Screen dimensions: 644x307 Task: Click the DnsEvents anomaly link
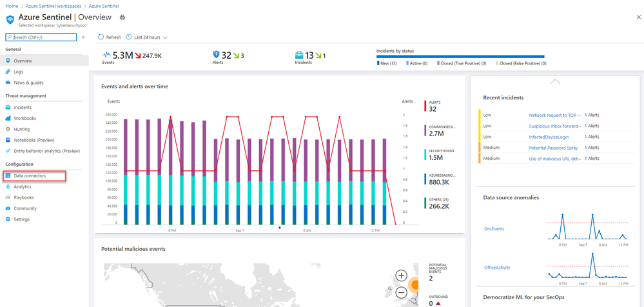(494, 228)
